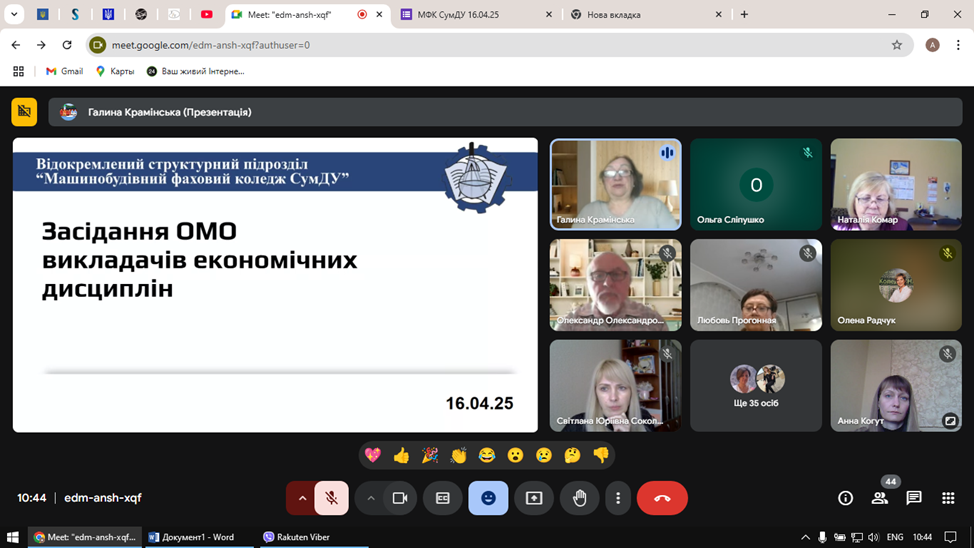Open the Gmail bookmark
The image size is (974, 548).
click(x=64, y=71)
